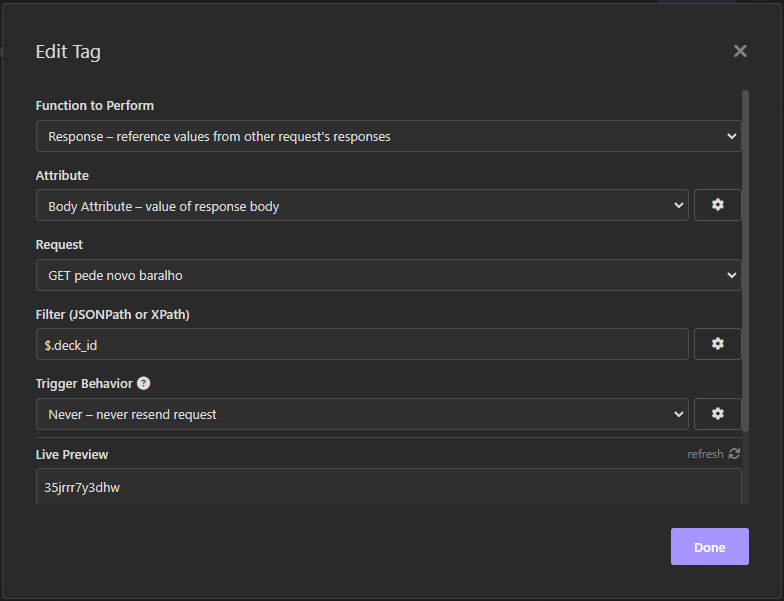The image size is (784, 601).
Task: Click the dialog vertical scrollbar
Action: click(x=746, y=260)
